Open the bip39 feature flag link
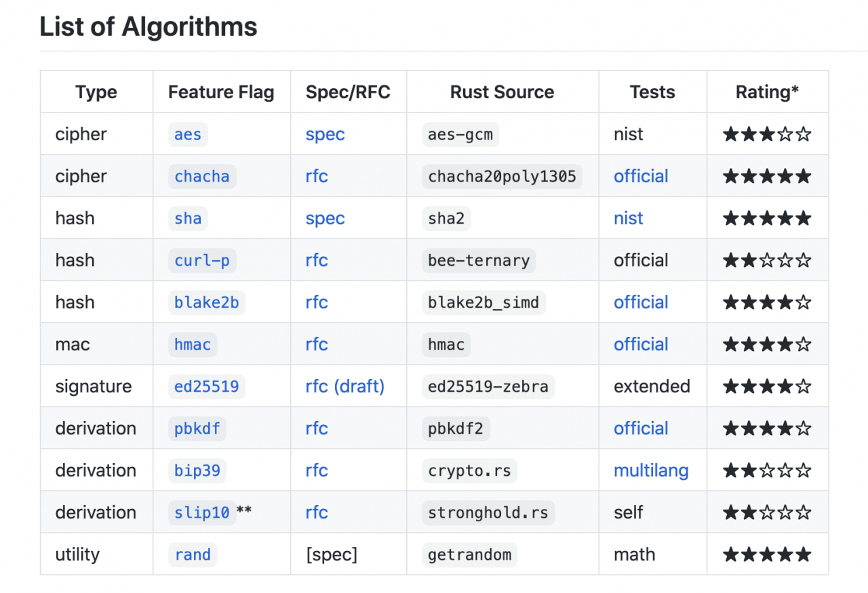The height and width of the screenshot is (593, 868). [x=197, y=470]
